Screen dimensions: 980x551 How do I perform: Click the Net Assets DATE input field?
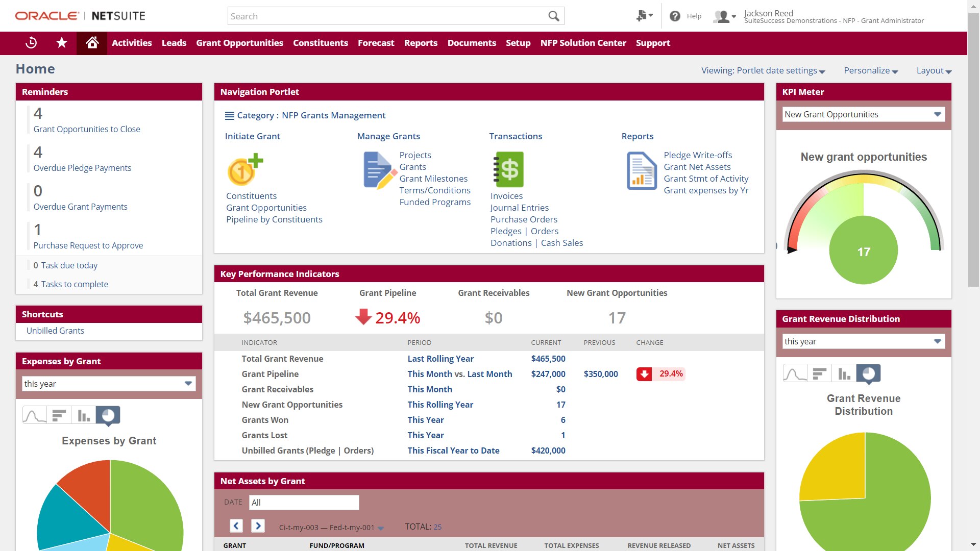coord(304,503)
